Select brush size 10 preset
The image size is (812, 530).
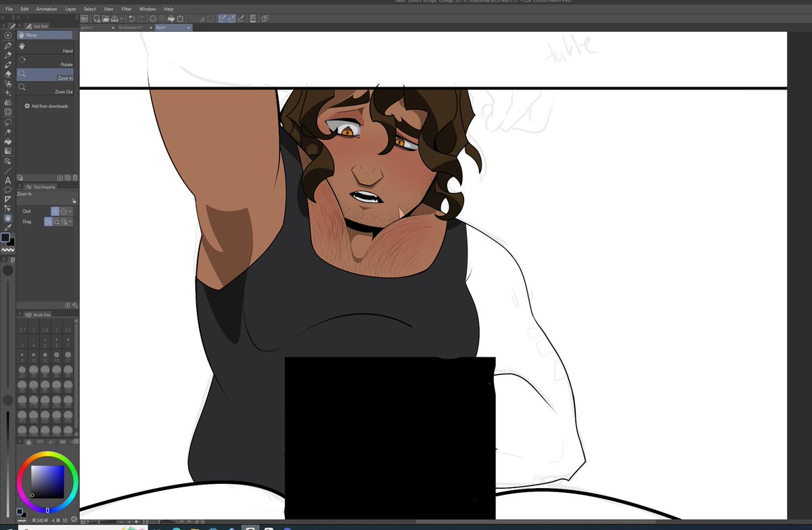[34, 357]
